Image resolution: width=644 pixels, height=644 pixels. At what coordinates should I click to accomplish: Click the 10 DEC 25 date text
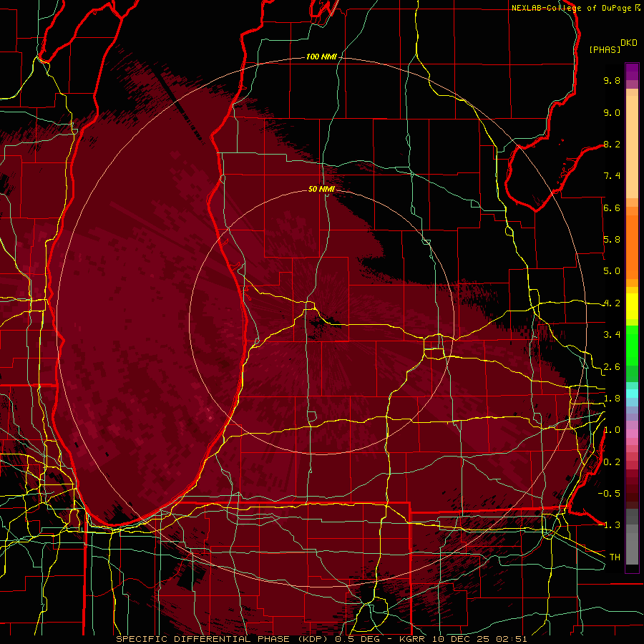pos(462,639)
